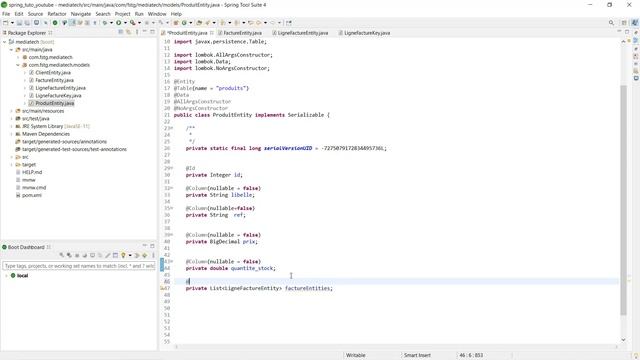The height and width of the screenshot is (360, 640).
Task: Click the Writable status bar entry
Action: [x=356, y=355]
